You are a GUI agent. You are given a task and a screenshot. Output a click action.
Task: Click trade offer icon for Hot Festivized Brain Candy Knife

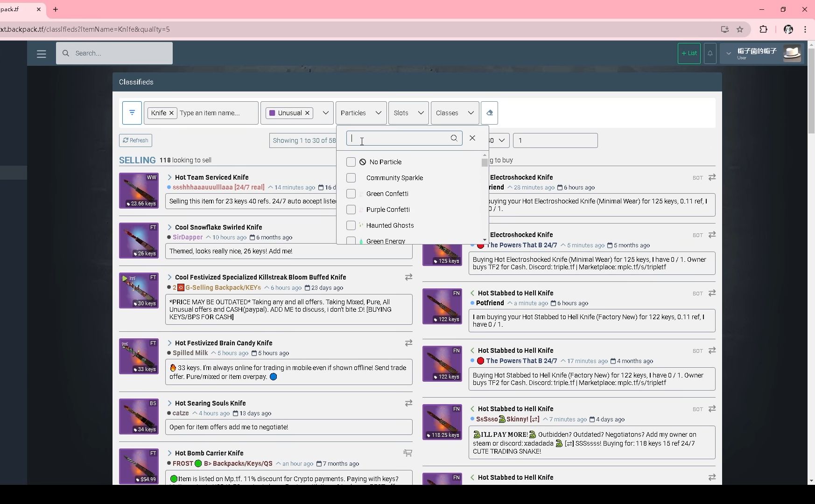click(x=408, y=343)
